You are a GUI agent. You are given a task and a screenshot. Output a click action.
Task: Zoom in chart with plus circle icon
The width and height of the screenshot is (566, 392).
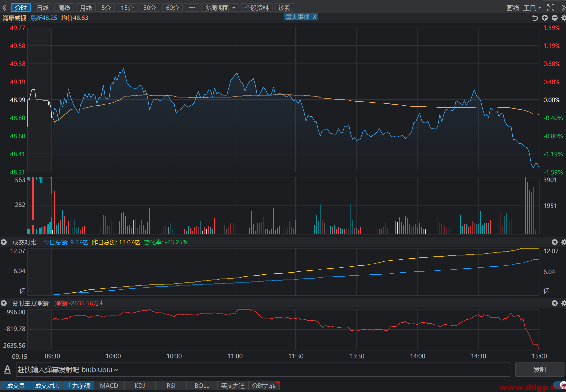[545, 18]
